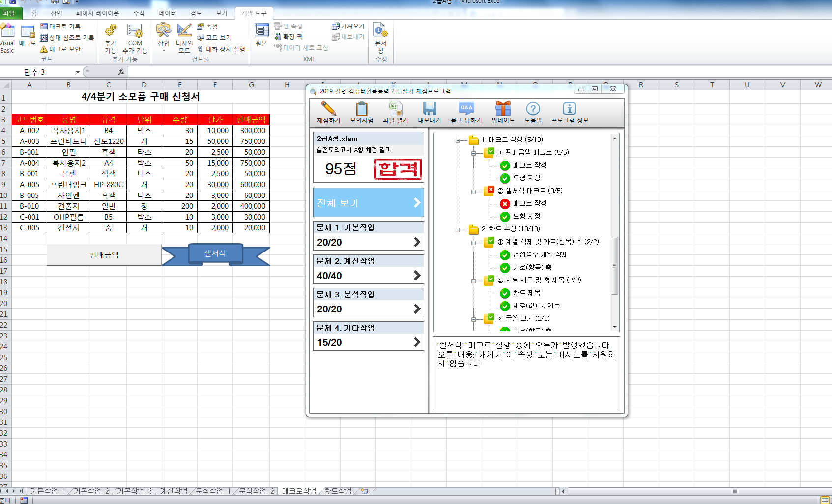The height and width of the screenshot is (504, 832).
Task: Switch to 데이터 ribbon tab
Action: pyautogui.click(x=168, y=13)
